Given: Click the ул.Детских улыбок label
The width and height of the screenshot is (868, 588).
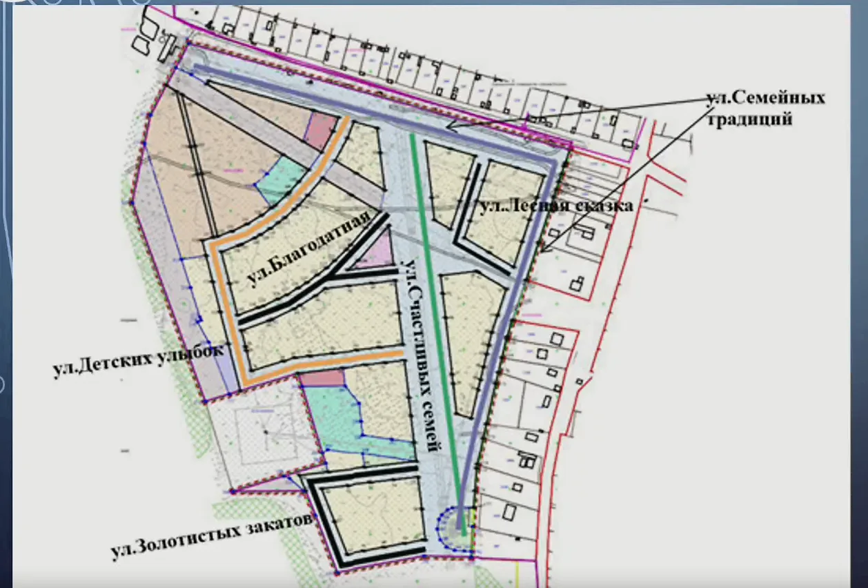Looking at the screenshot, I should [139, 360].
